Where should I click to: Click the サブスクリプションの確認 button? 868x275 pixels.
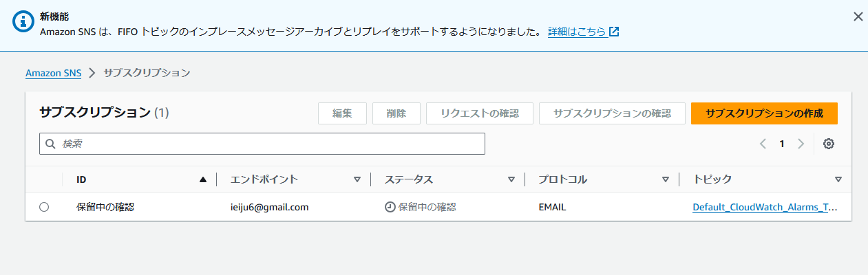click(x=612, y=113)
